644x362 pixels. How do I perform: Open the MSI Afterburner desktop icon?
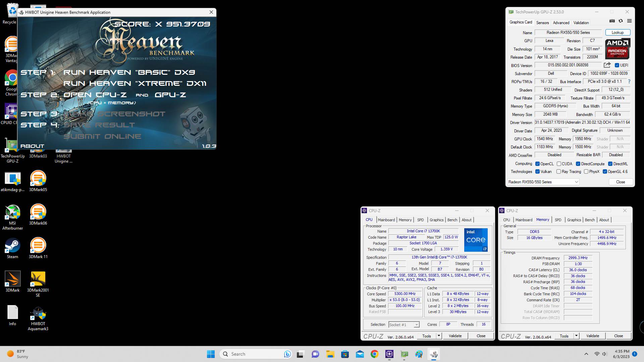point(12,217)
